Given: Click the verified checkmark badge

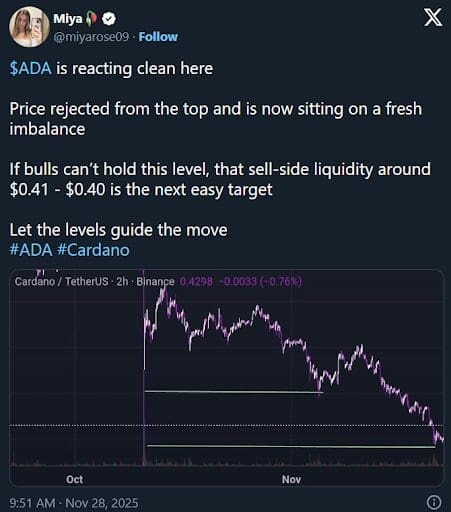Looking at the screenshot, I should tap(109, 19).
